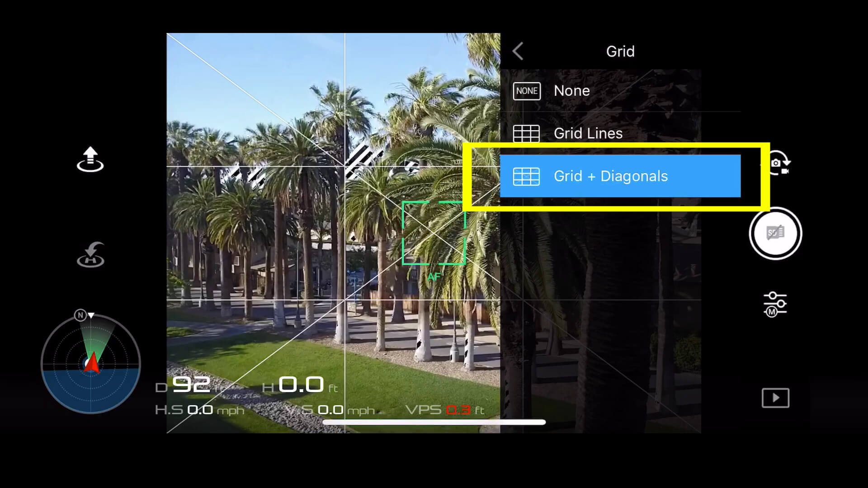Click the SD card storage indicator
Screen dimensions: 868x488
(774, 232)
